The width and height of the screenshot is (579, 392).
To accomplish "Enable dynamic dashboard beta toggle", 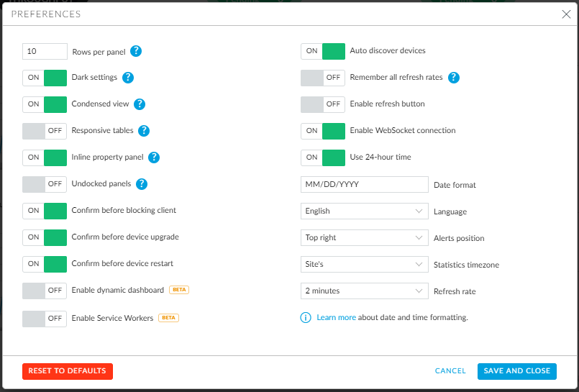I will pos(45,291).
